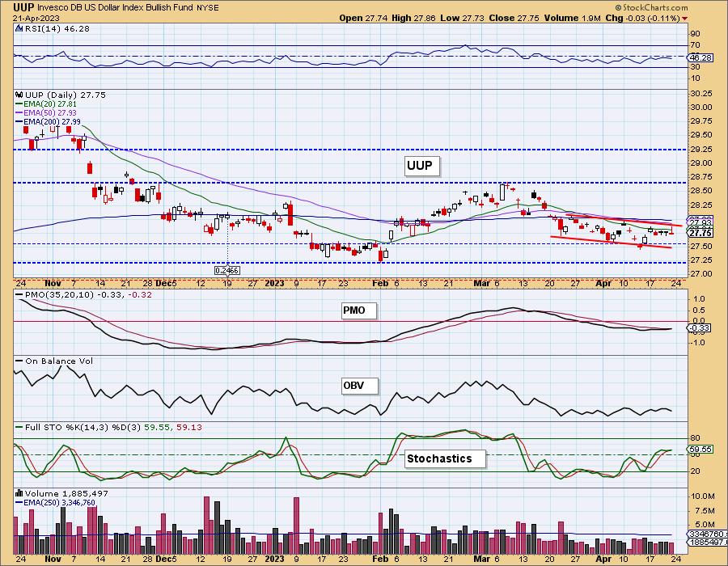Select the EMA(50) 27.93 legend entry
728x566 pixels.
tap(46, 112)
